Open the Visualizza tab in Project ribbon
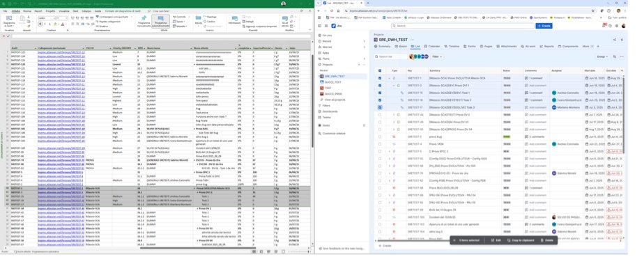Screen dimensions: 644x273 [63, 11]
